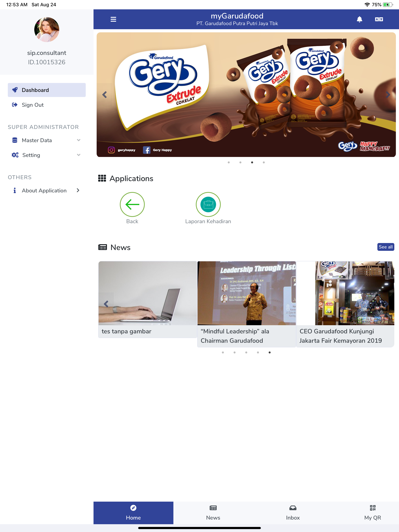The width and height of the screenshot is (399, 532).
Task: Click the See all news button
Action: pyautogui.click(x=386, y=247)
